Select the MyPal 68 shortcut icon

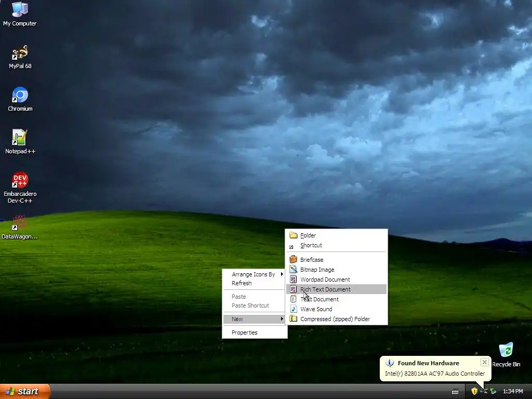click(20, 57)
